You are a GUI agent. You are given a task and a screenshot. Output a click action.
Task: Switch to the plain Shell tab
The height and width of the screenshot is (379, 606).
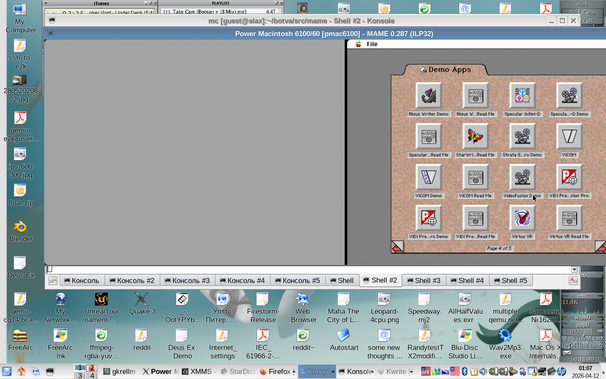point(341,280)
